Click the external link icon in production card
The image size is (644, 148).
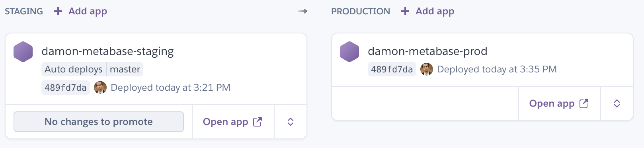tap(584, 103)
